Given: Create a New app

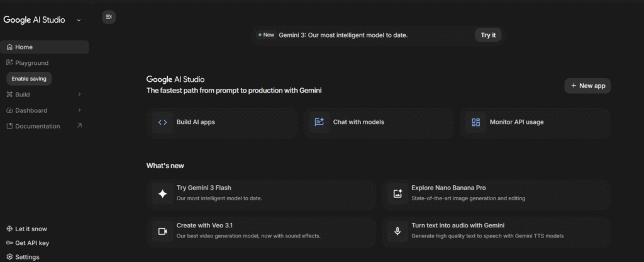Looking at the screenshot, I should coord(588,86).
